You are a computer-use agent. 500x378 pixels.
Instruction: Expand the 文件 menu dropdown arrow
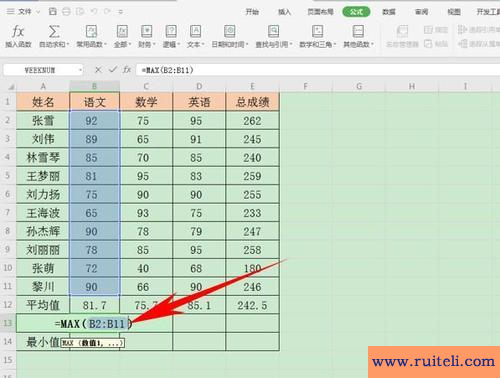point(38,12)
